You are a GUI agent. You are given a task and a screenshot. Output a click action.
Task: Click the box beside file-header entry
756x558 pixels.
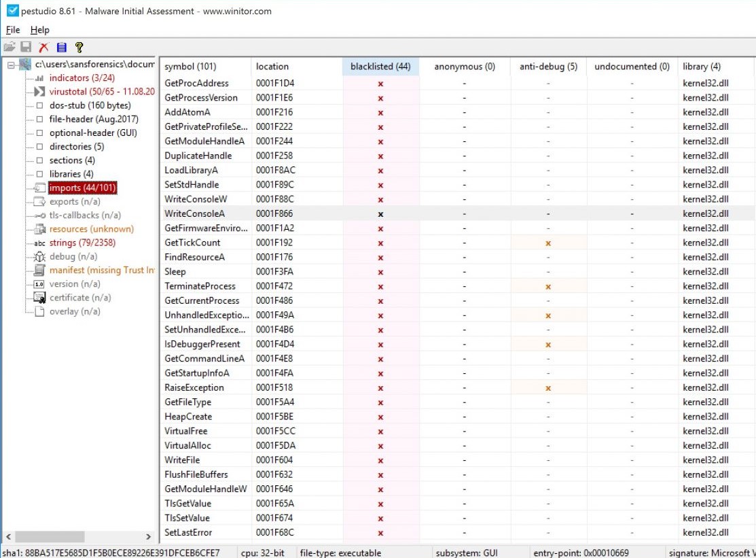[39, 120]
